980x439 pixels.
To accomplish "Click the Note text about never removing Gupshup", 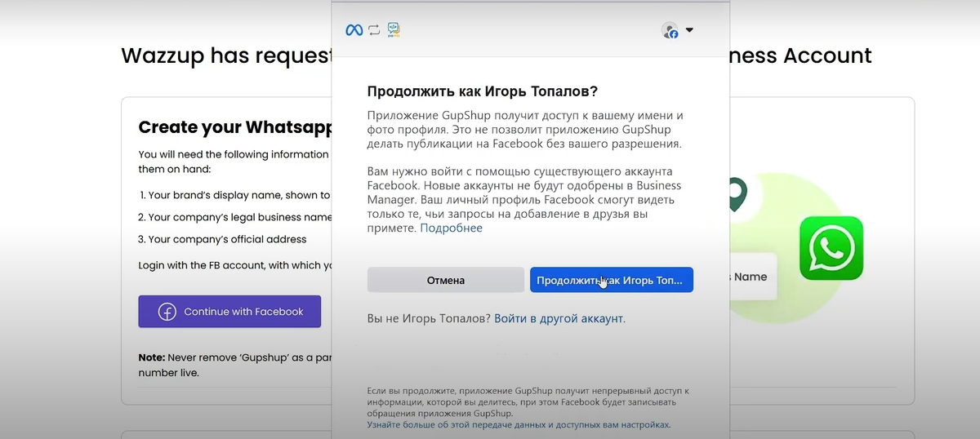I will tap(236, 365).
